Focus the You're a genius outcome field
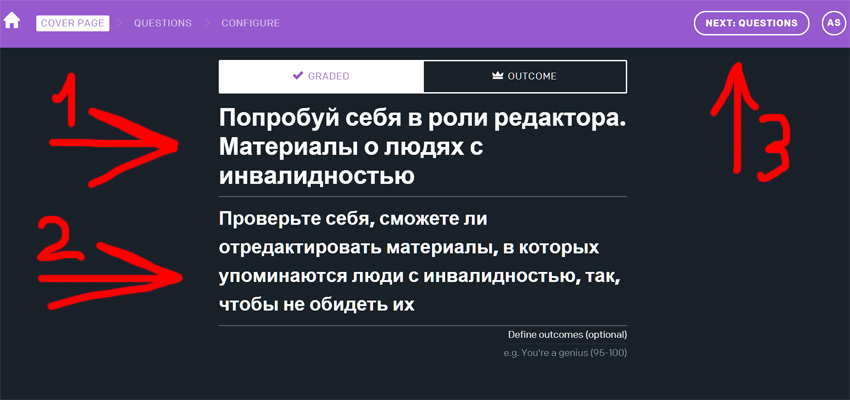Image resolution: width=850 pixels, height=400 pixels. tap(566, 353)
